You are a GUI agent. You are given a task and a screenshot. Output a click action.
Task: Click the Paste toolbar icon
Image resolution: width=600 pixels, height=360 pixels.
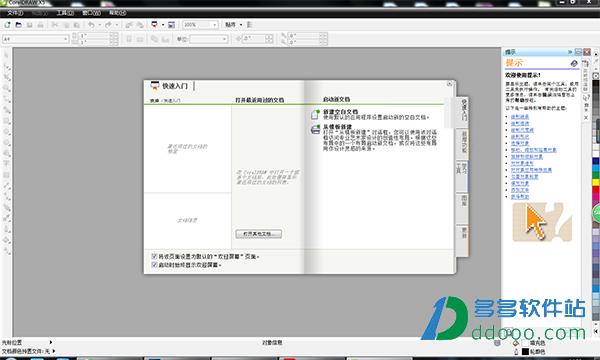click(77, 25)
